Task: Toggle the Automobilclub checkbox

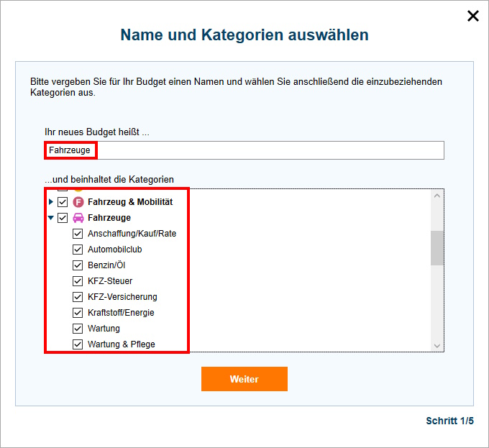Action: [78, 250]
